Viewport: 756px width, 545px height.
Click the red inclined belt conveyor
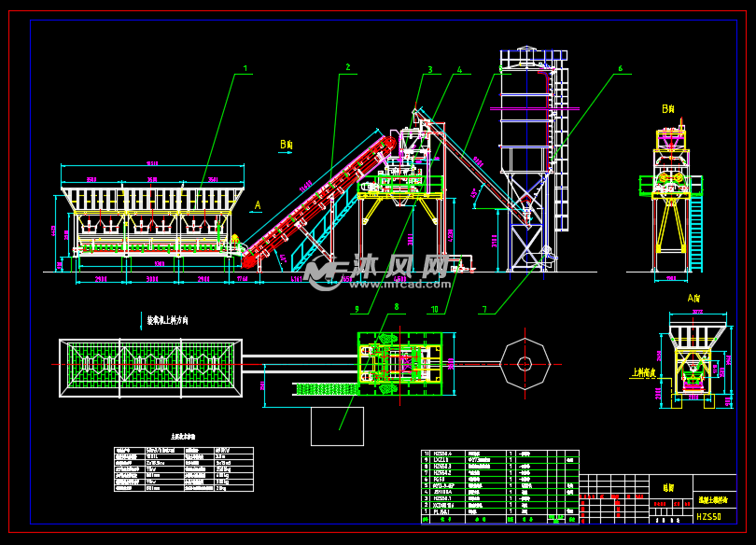pyautogui.click(x=318, y=203)
